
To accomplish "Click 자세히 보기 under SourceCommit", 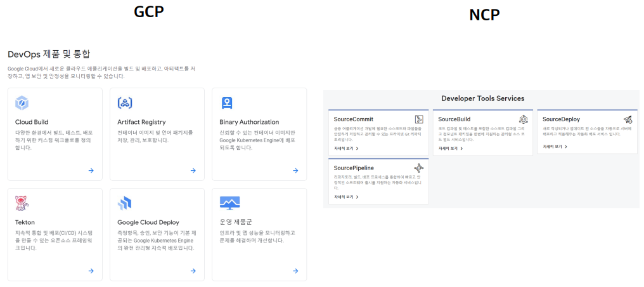I will pyautogui.click(x=346, y=149).
